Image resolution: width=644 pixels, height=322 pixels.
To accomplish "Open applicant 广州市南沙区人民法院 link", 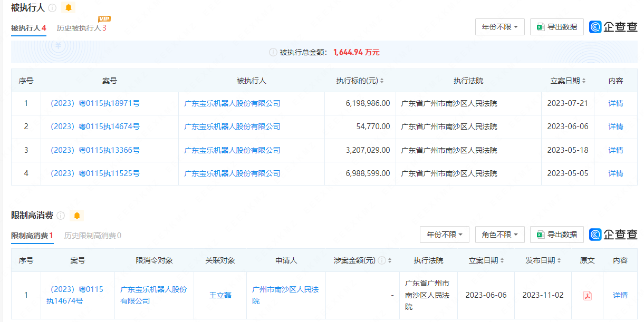I will click(285, 295).
